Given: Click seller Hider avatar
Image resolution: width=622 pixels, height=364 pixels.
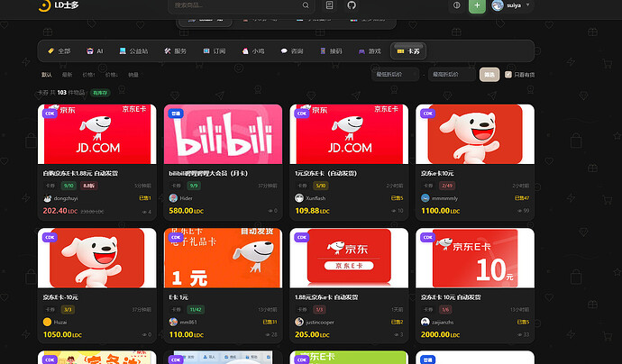Looking at the screenshot, I should [x=173, y=198].
